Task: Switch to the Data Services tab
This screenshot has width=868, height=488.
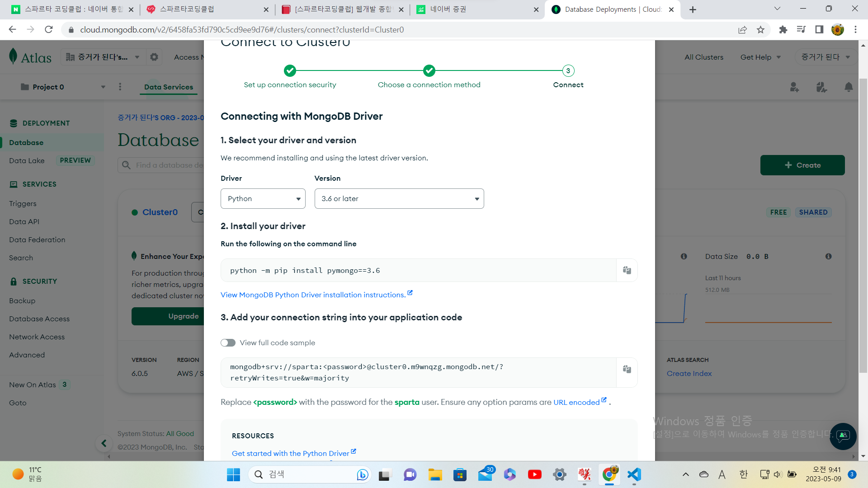Action: tap(169, 87)
